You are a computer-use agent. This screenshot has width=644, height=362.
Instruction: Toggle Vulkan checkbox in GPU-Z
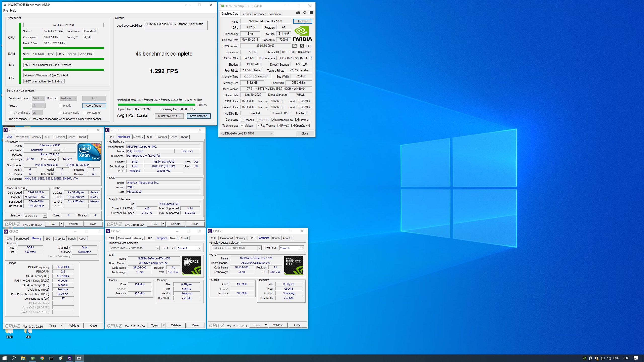click(242, 126)
